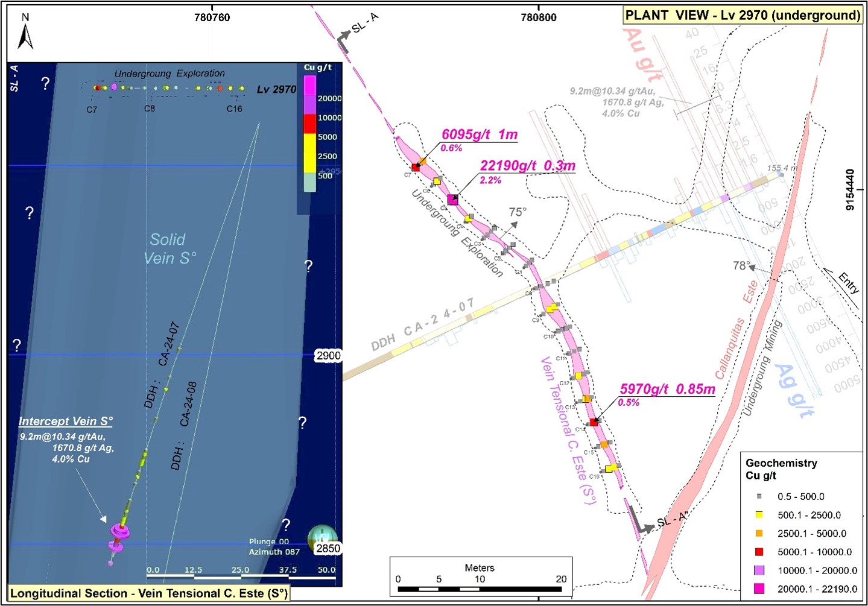The image size is (868, 606).
Task: Click the '22190g/t 0.3m' callout
Action: (528, 166)
